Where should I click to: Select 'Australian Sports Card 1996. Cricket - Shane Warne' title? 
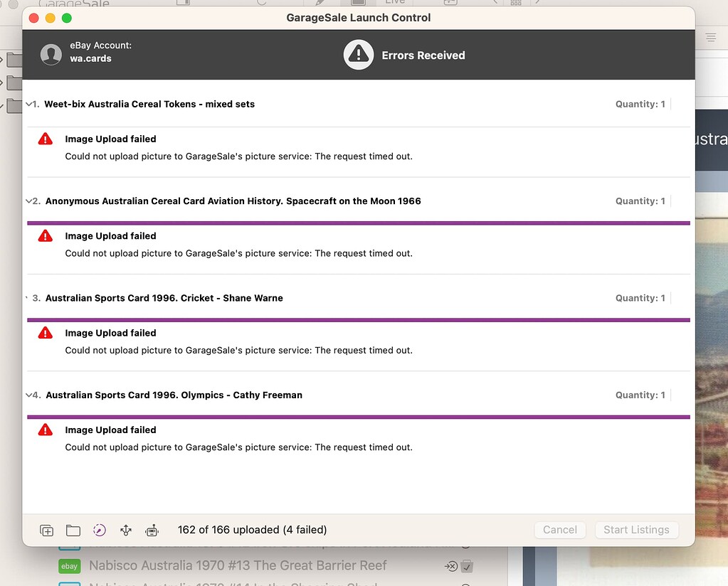pyautogui.click(x=164, y=298)
